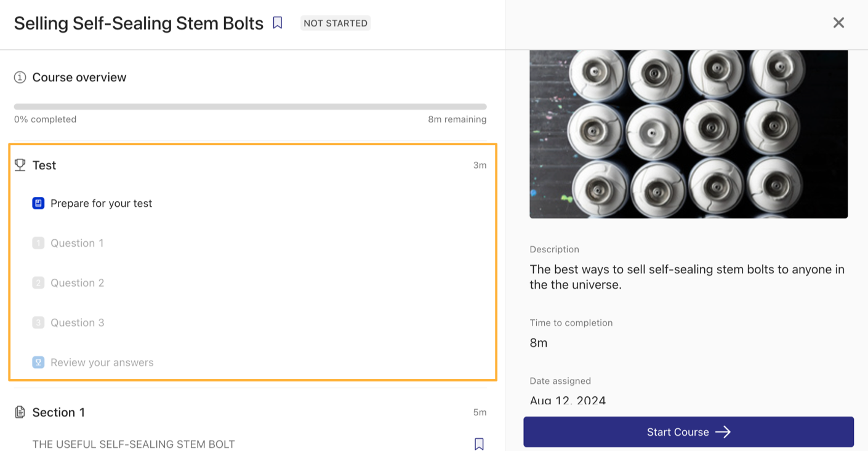Start the course with Start Course button
868x451 pixels.
point(677,432)
